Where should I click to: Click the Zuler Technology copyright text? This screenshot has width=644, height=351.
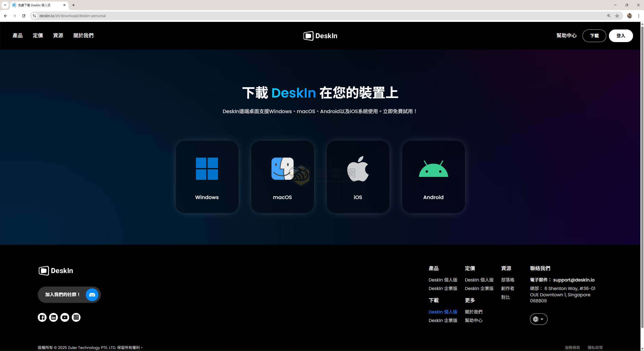[x=90, y=347]
